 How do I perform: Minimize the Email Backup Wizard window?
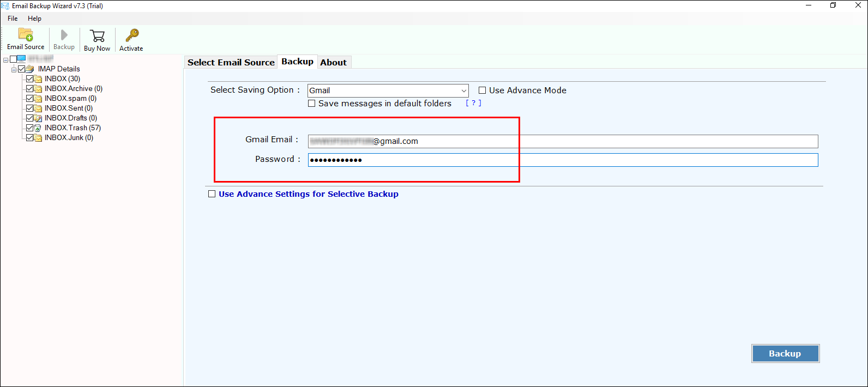809,5
